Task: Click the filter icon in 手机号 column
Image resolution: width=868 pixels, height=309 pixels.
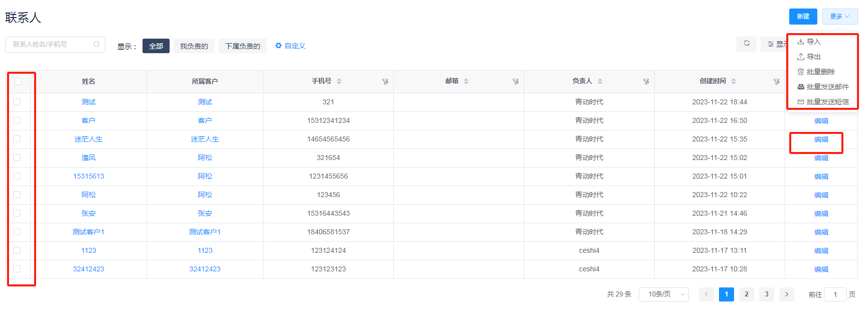Action: (385, 82)
